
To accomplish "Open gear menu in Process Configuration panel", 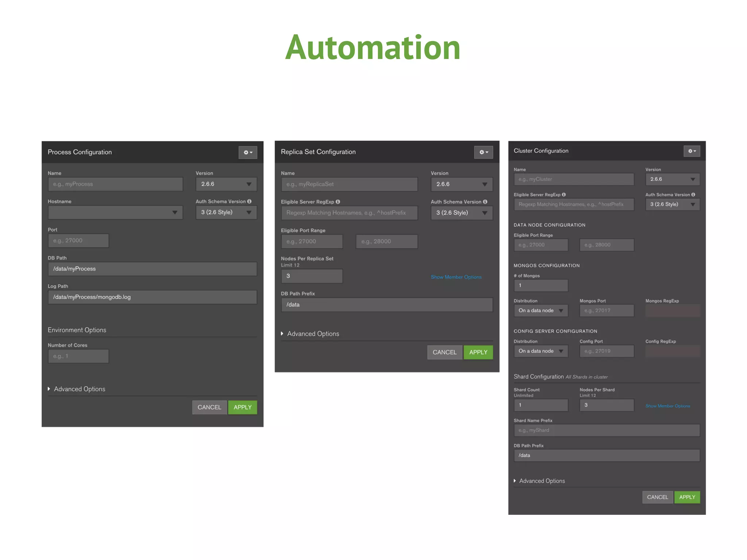I will pos(248,152).
